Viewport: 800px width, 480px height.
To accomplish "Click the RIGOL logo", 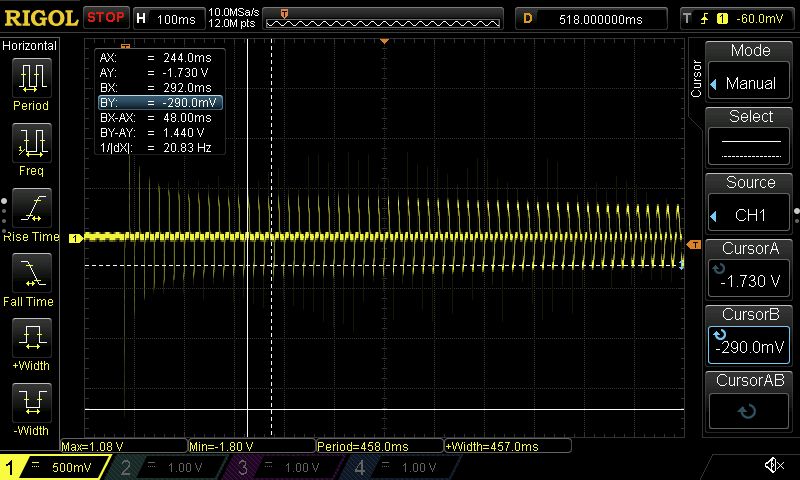I will 41,18.
